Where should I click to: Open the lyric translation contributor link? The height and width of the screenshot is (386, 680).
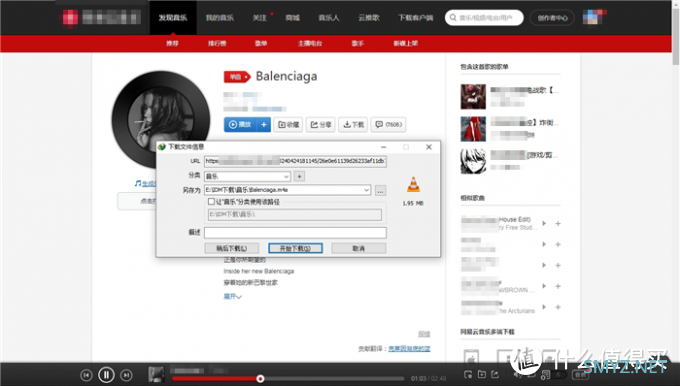(409, 349)
